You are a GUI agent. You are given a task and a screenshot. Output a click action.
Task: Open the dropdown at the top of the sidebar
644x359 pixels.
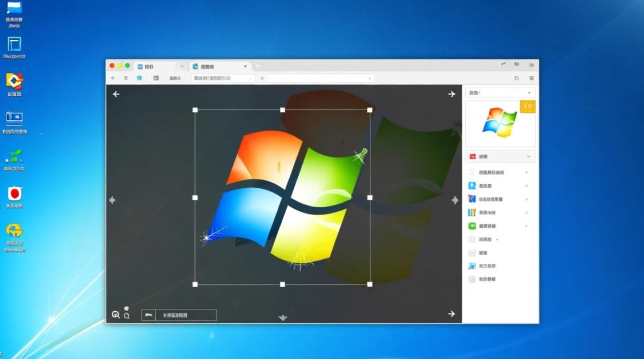click(x=500, y=92)
